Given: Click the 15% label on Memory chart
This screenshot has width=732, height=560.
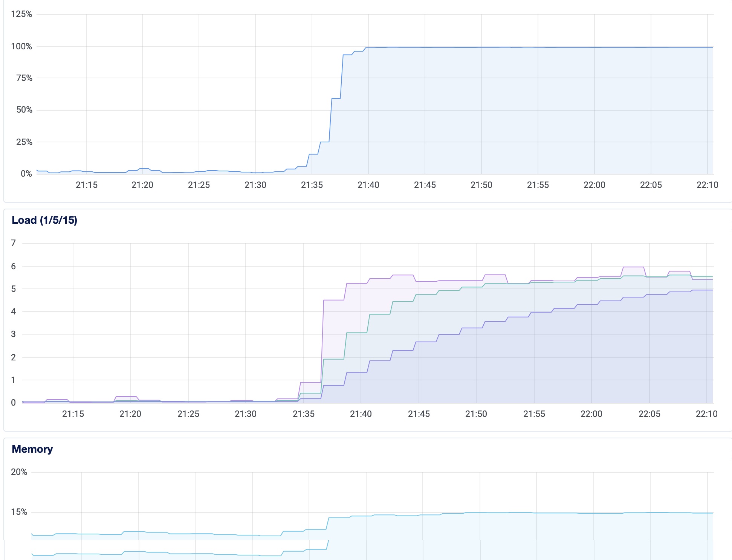Looking at the screenshot, I should (19, 512).
